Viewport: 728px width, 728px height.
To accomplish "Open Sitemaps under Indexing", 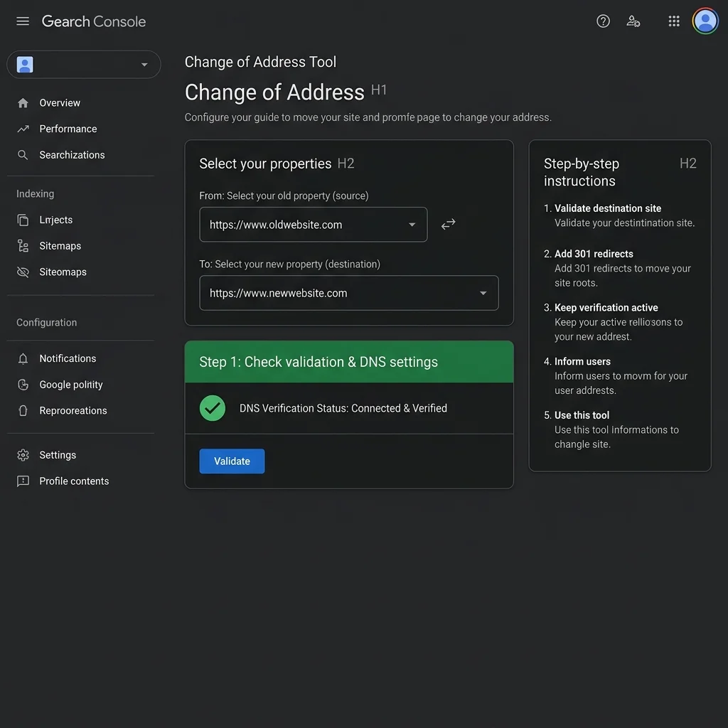I will coord(60,246).
